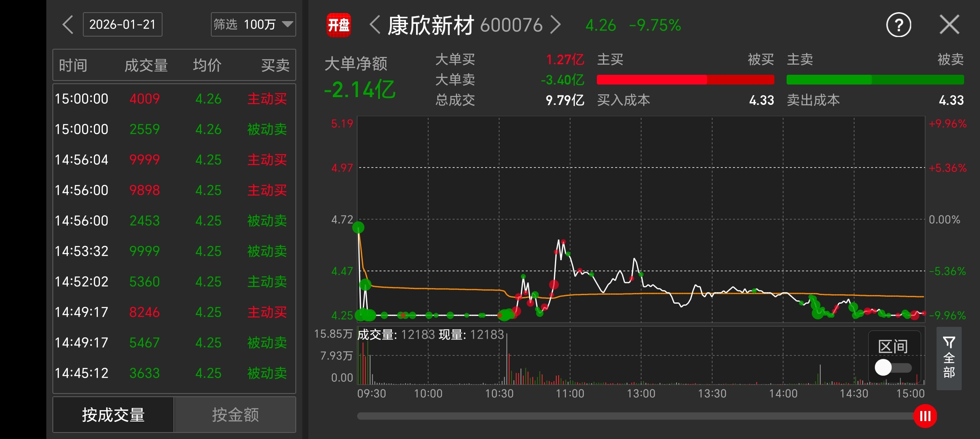Image resolution: width=980 pixels, height=439 pixels.
Task: Toggle the 区间 switch
Action: (x=893, y=367)
